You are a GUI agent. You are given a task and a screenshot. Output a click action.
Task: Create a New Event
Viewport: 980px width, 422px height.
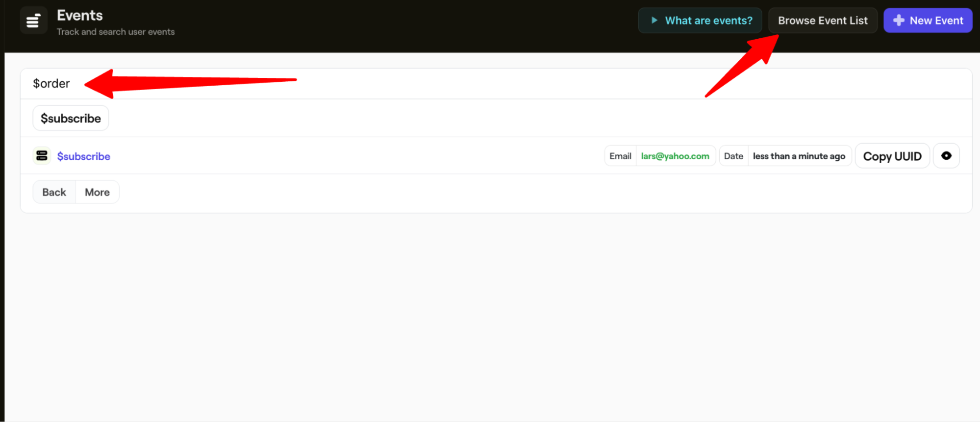927,21
